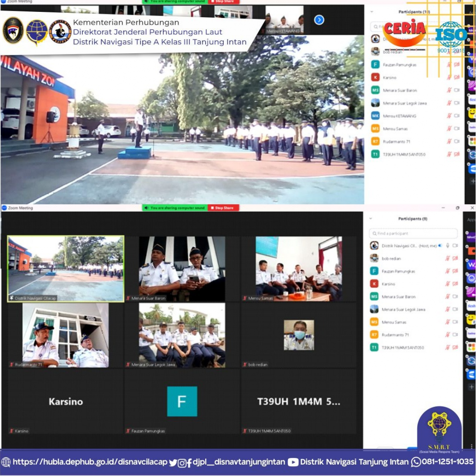Unmute Rudarmanto 71 in the bottom participant list
476x476 pixels.
[447, 335]
